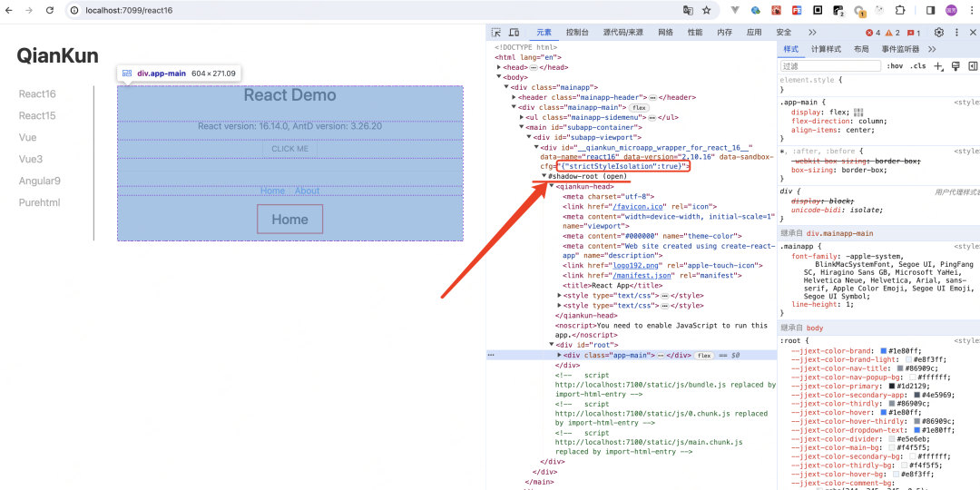Click the red FE extension icon
Image resolution: width=980 pixels, height=490 pixels.
pos(797,11)
